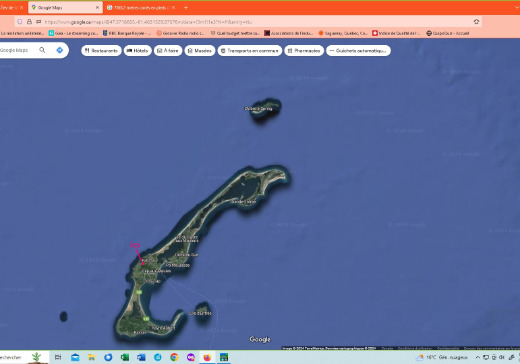Open Chrome from the taskbar

pyautogui.click(x=174, y=357)
